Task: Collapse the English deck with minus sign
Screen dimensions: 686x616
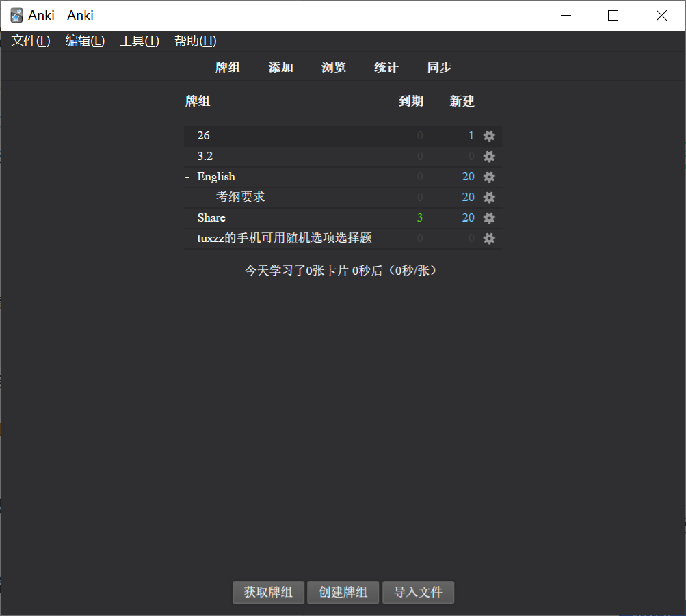Action: (187, 177)
